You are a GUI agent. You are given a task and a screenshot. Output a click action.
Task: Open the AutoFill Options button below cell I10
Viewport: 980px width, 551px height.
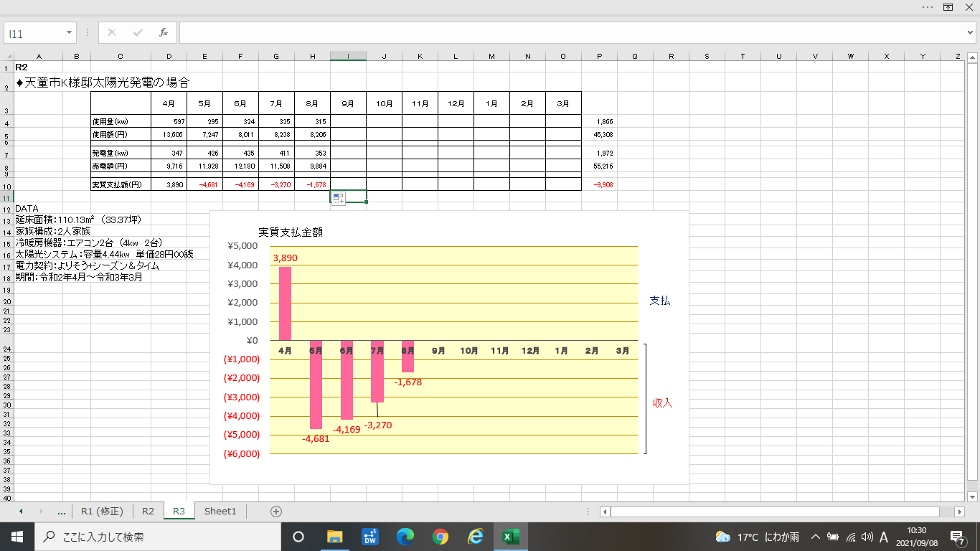(x=339, y=199)
